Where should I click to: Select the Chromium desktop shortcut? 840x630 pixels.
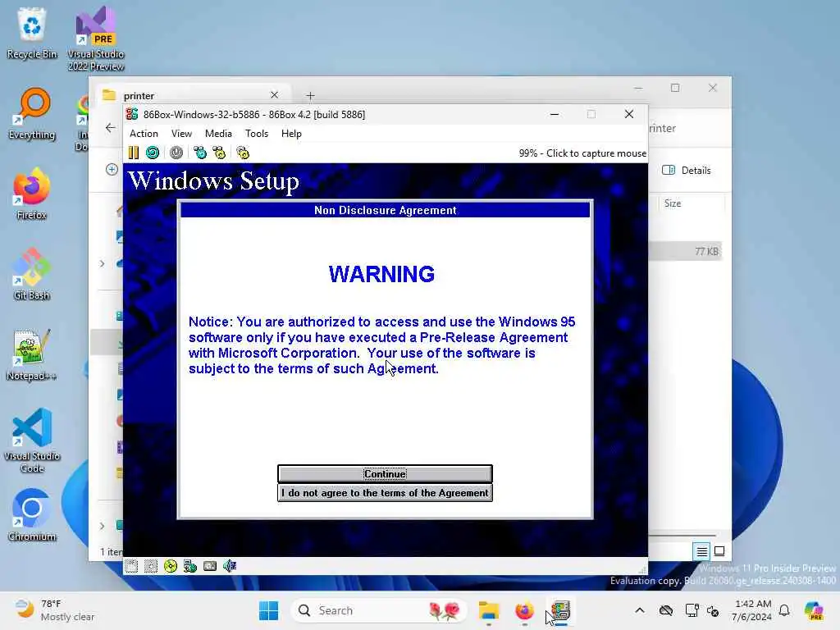coord(32,515)
